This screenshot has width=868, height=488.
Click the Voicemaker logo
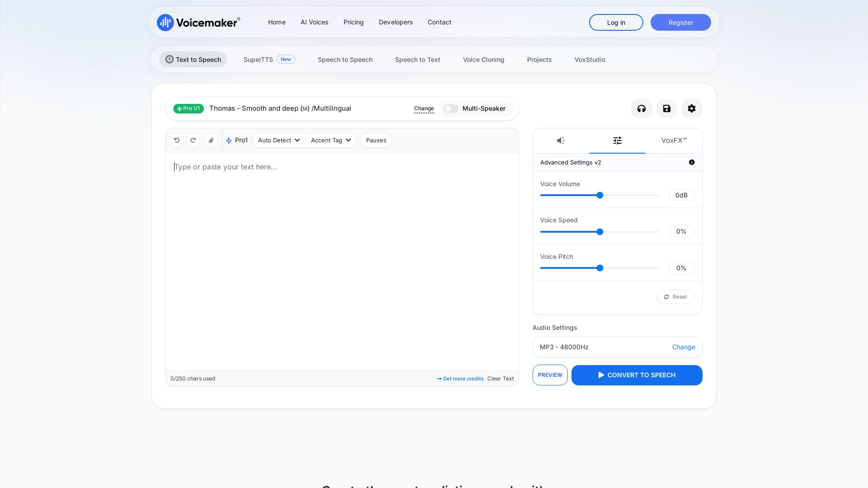198,22
